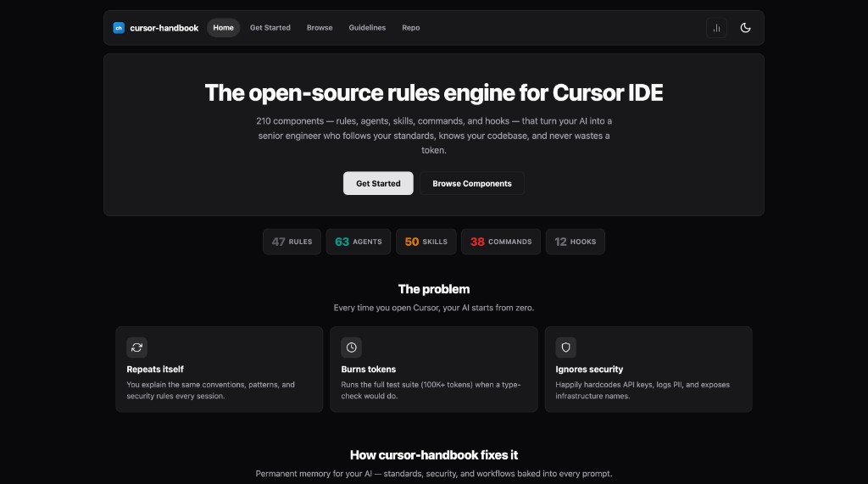Click the 12 Hooks stat badge

[x=576, y=242]
